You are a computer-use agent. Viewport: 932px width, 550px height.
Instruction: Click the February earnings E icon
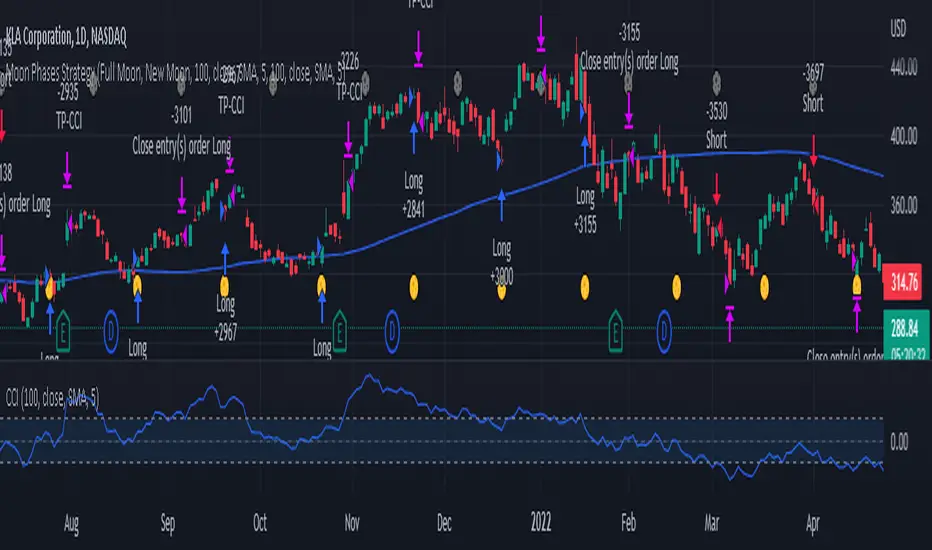(x=616, y=331)
